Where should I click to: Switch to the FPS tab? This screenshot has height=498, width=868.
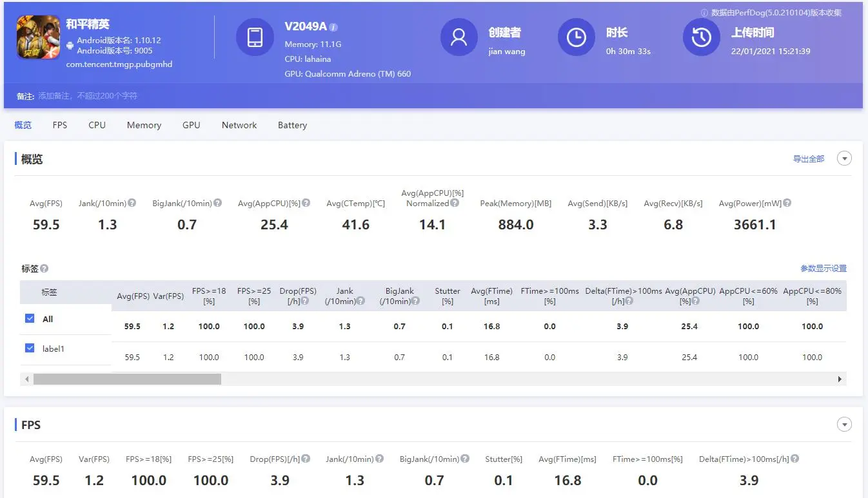coord(60,125)
